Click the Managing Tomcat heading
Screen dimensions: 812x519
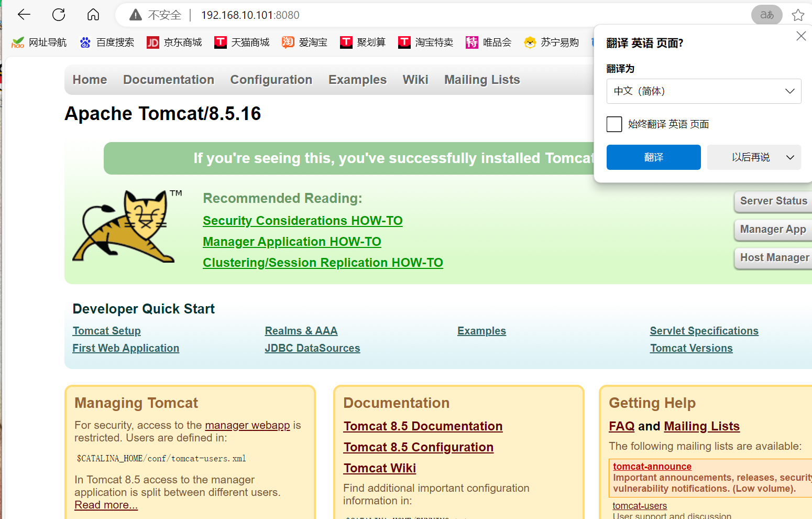coord(136,403)
